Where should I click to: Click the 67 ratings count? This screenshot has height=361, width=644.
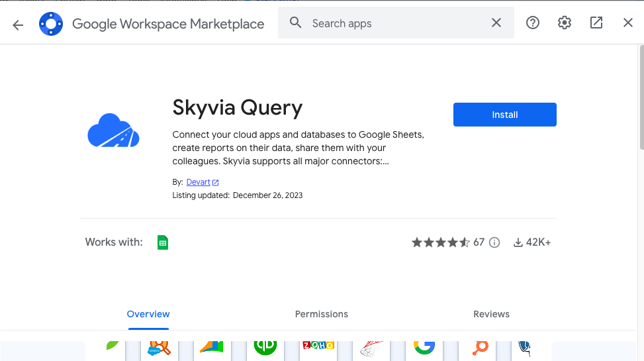(479, 242)
